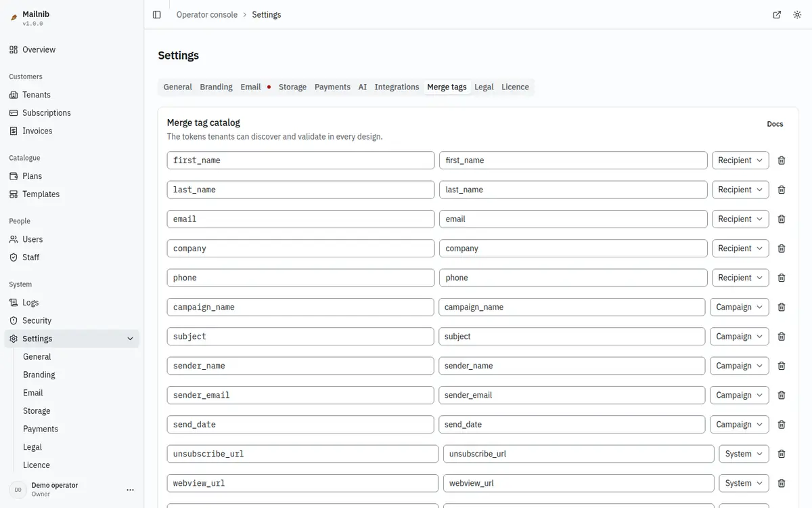Open campaign_name row's Campaign dropdown
Viewport: 812px width, 508px height.
[740, 307]
